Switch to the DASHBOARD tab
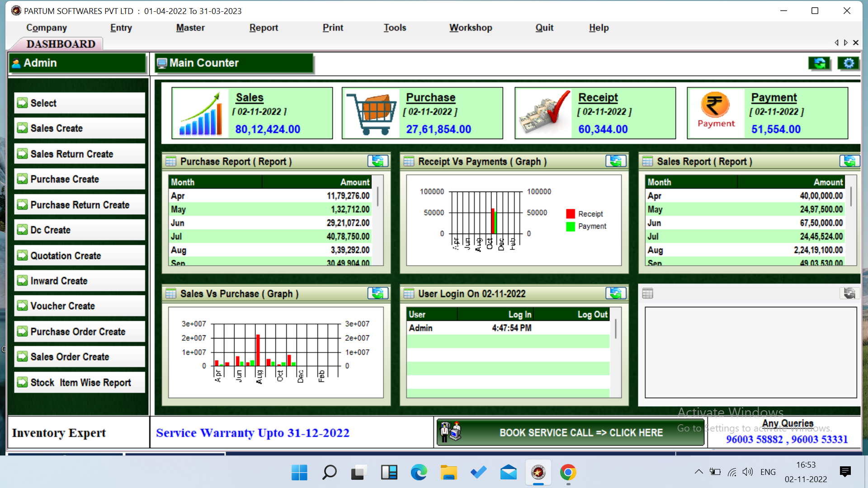 point(61,44)
